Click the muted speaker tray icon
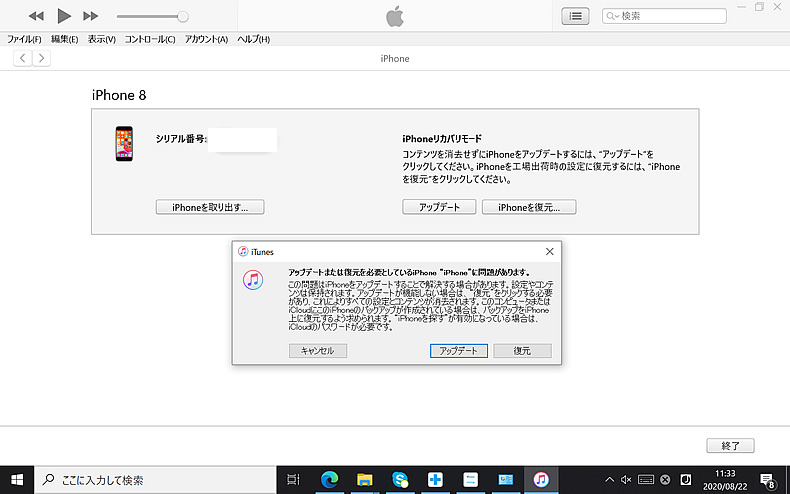 [626, 480]
